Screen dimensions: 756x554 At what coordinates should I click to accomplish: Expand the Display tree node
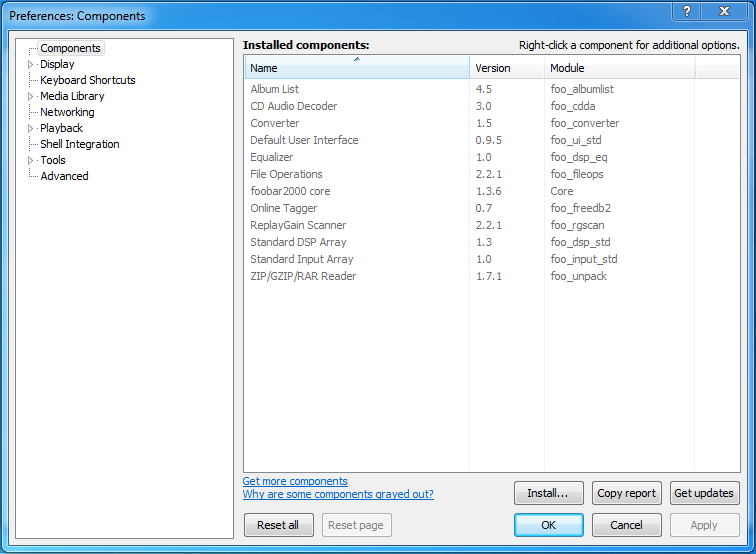[30, 65]
